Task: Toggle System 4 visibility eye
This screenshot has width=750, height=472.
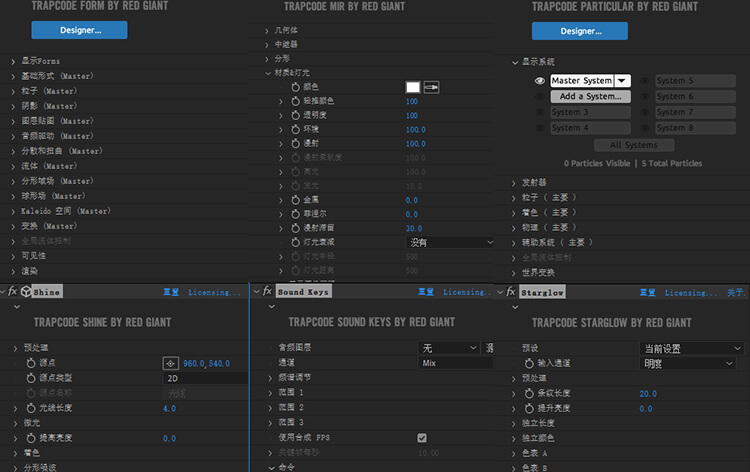Action: coord(540,128)
